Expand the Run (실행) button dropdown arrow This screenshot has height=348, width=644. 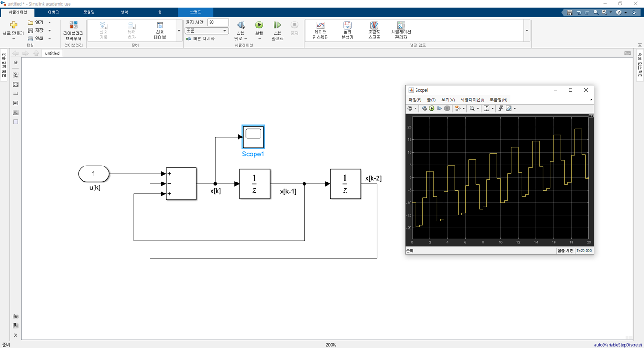tap(259, 39)
